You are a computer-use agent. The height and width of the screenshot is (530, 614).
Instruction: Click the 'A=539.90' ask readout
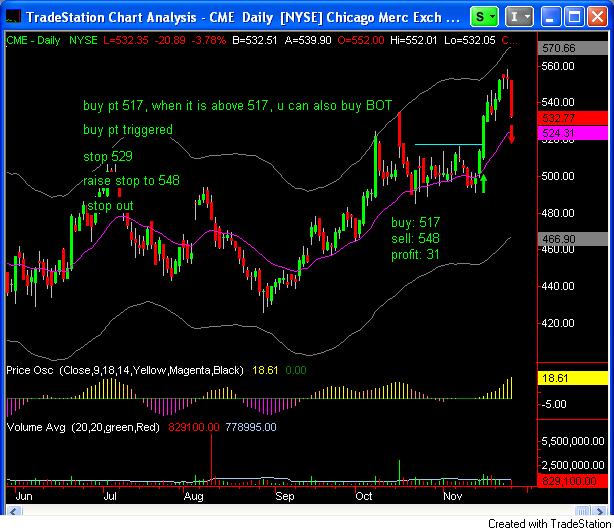pos(308,40)
